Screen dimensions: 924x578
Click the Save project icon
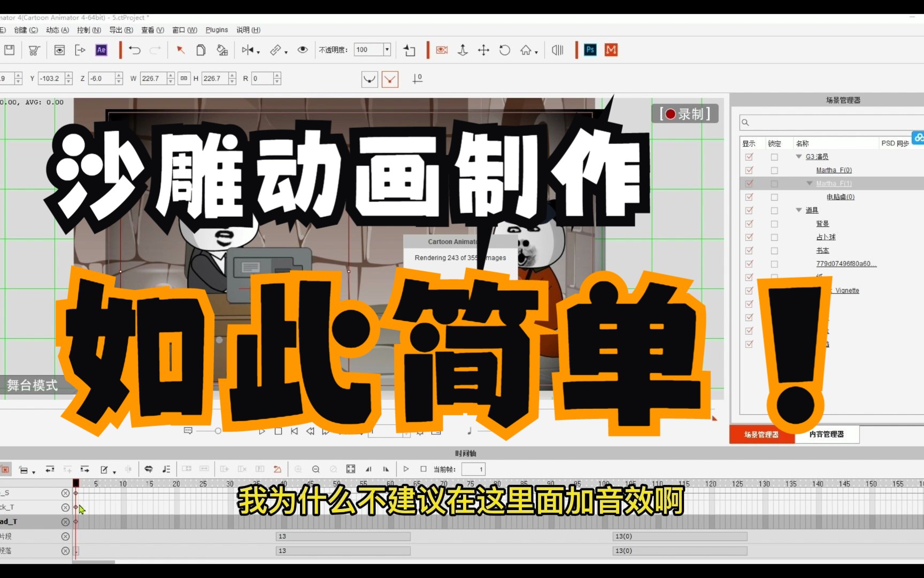click(9, 50)
